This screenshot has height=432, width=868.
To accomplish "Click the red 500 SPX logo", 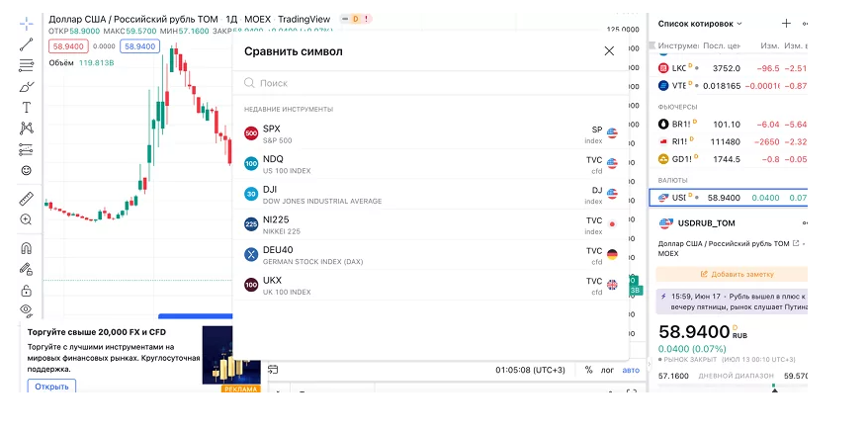I will 251,133.
